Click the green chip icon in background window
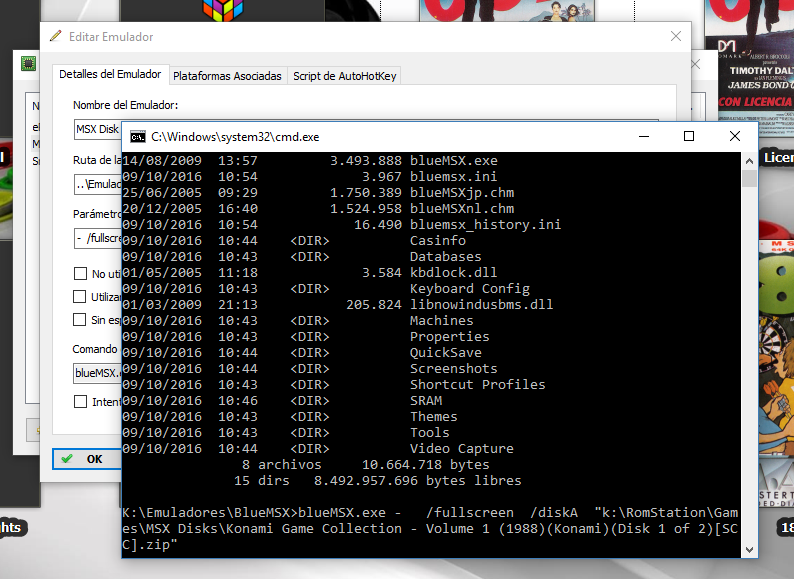 [28, 63]
